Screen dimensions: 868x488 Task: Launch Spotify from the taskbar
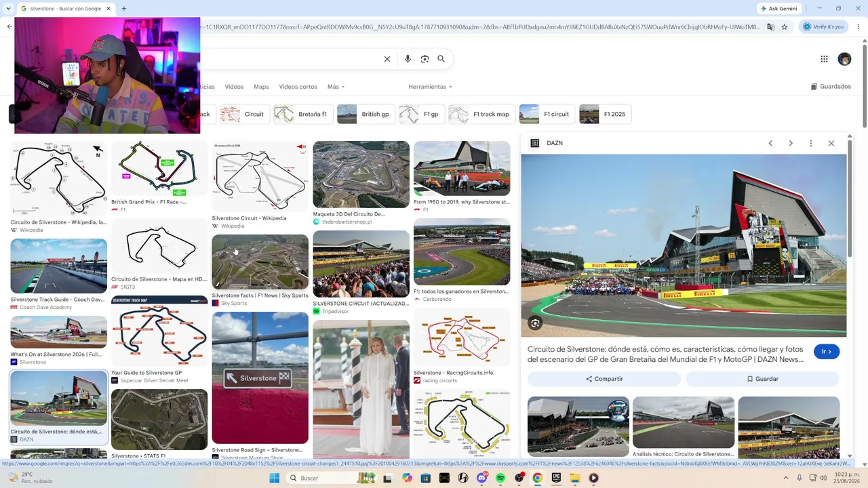coord(500,478)
